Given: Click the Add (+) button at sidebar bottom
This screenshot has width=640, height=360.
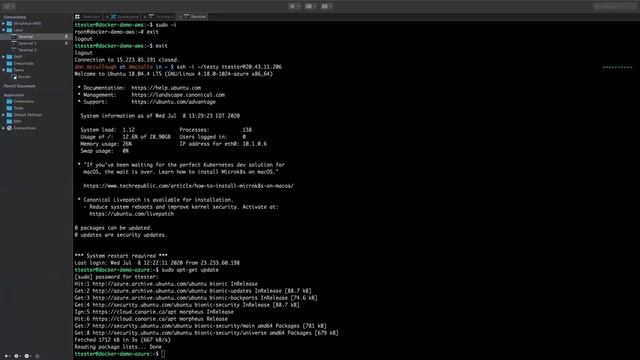Looking at the screenshot, I should (x=7, y=356).
